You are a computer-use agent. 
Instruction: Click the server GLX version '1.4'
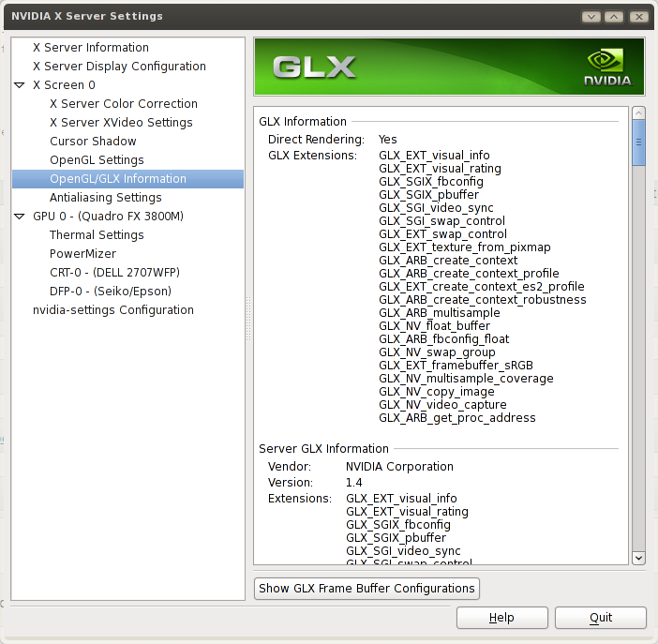tap(353, 483)
